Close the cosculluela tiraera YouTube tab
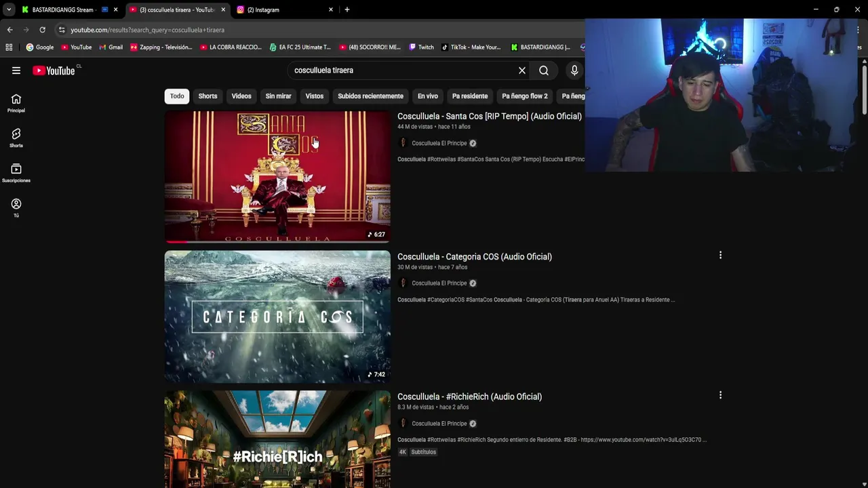868x488 pixels. click(223, 9)
